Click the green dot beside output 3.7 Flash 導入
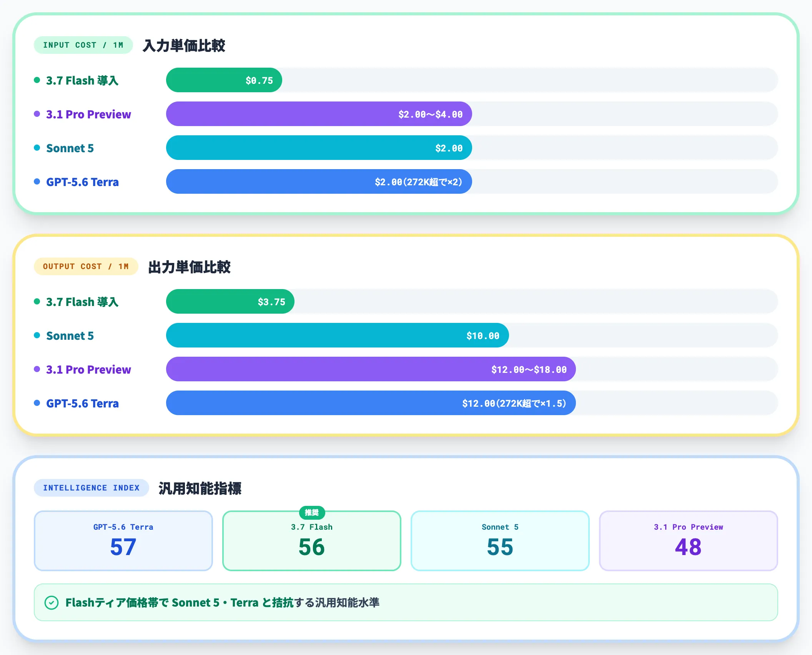Screen dimensions: 812x655 [x=37, y=301]
